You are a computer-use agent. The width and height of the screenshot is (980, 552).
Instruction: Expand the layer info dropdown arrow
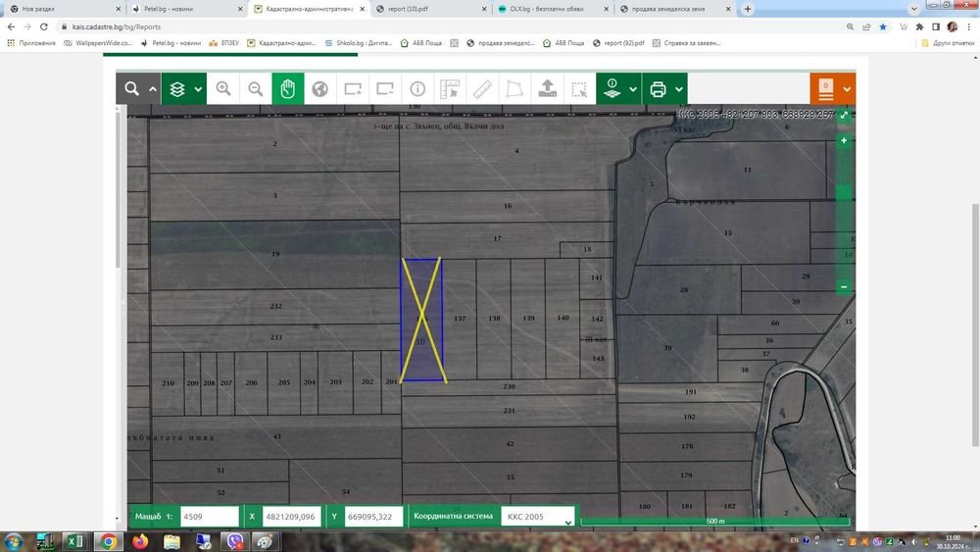(x=633, y=89)
